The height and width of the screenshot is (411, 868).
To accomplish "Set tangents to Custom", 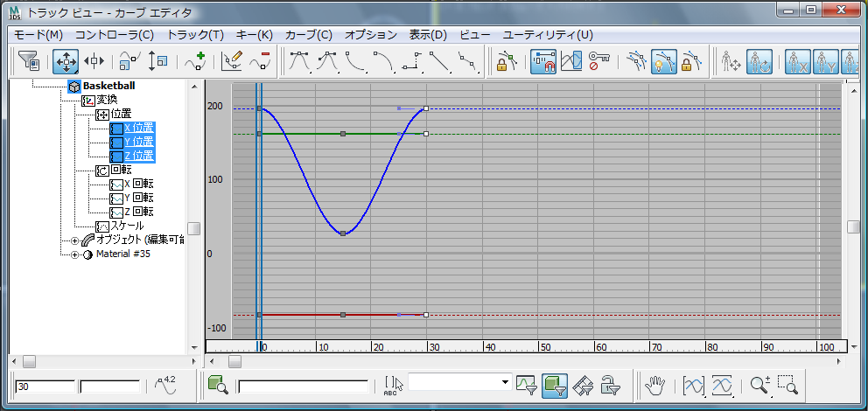I will (328, 61).
